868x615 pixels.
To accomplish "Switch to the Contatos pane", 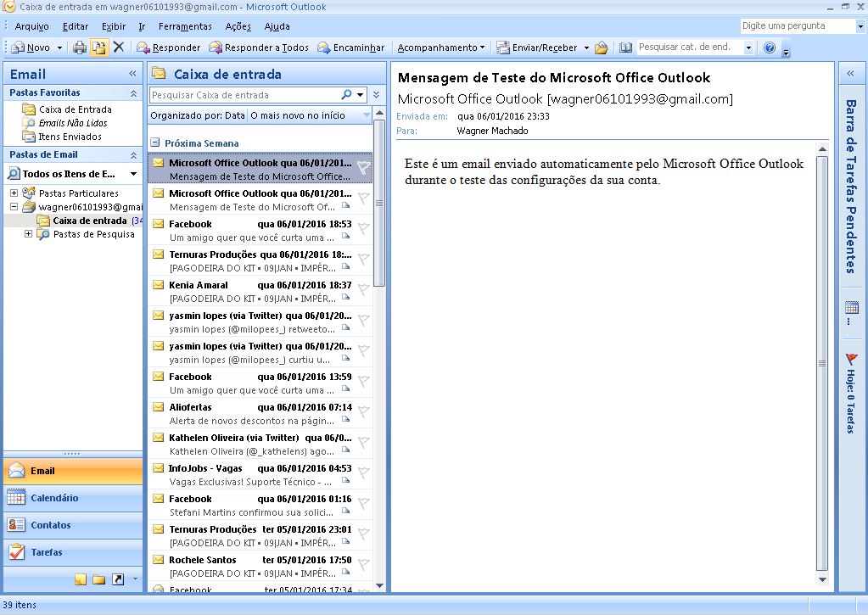I will 73,525.
